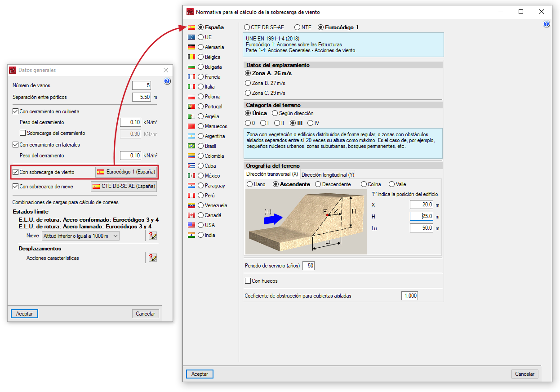Select Colina orography option
The image size is (560, 392).
[x=364, y=184]
